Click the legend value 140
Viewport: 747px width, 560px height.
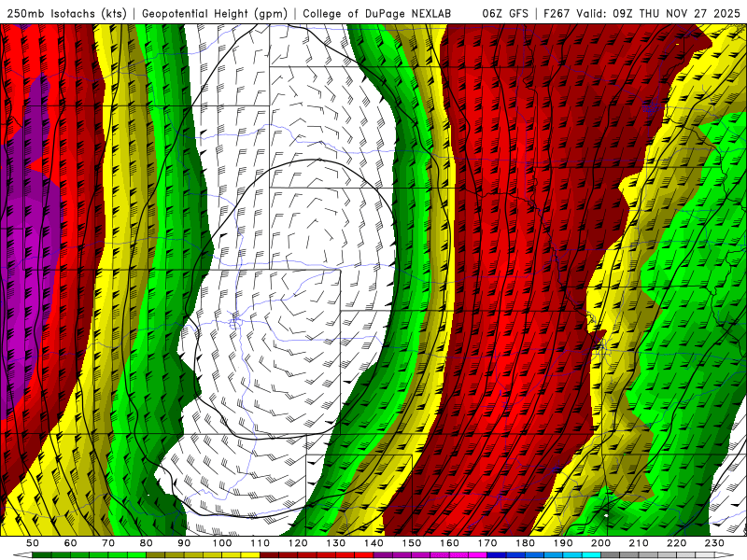tap(373, 543)
